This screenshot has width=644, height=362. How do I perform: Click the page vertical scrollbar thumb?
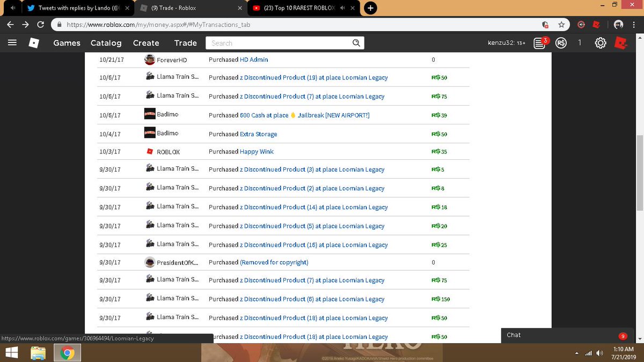click(x=639, y=174)
